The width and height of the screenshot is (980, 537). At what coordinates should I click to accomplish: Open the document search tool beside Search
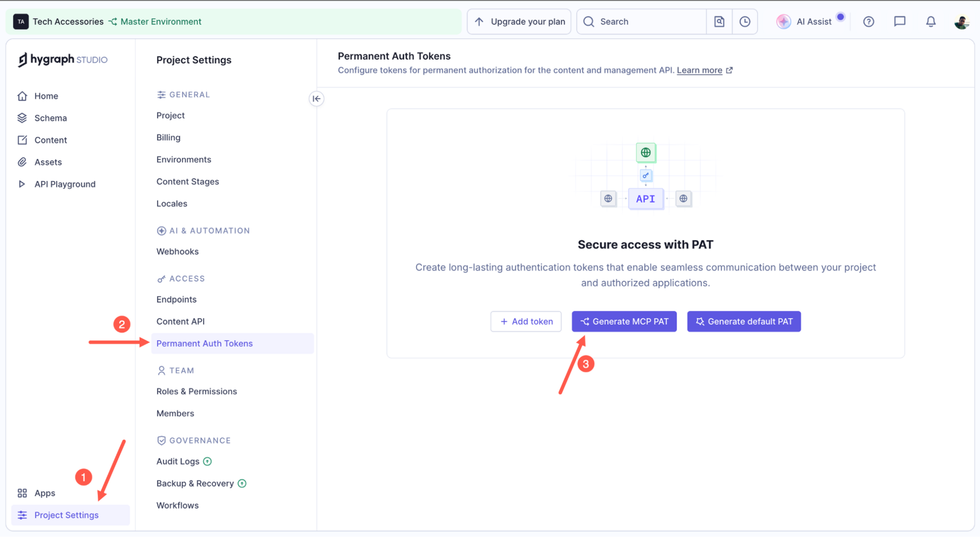(719, 22)
